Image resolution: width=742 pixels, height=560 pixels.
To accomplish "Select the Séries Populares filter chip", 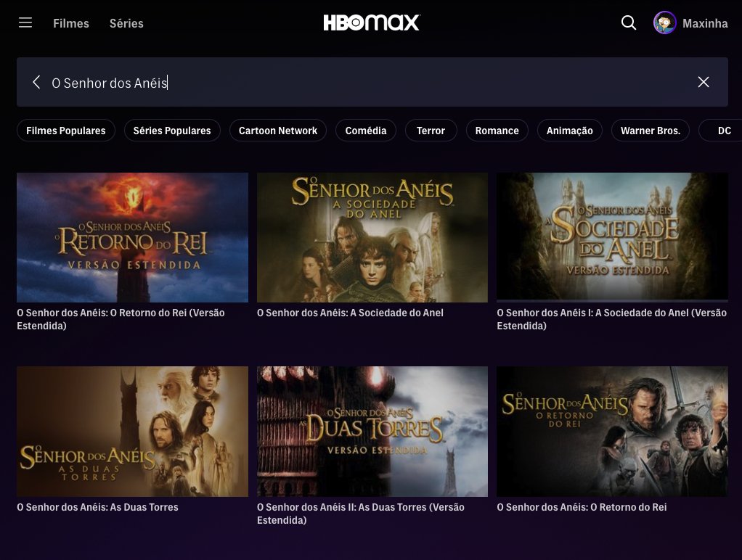I will (172, 131).
